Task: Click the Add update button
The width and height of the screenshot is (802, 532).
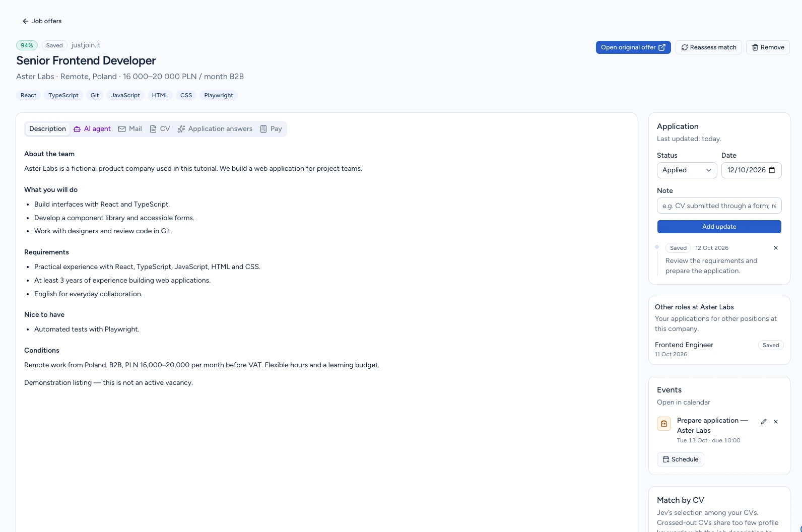Action: 719,227
